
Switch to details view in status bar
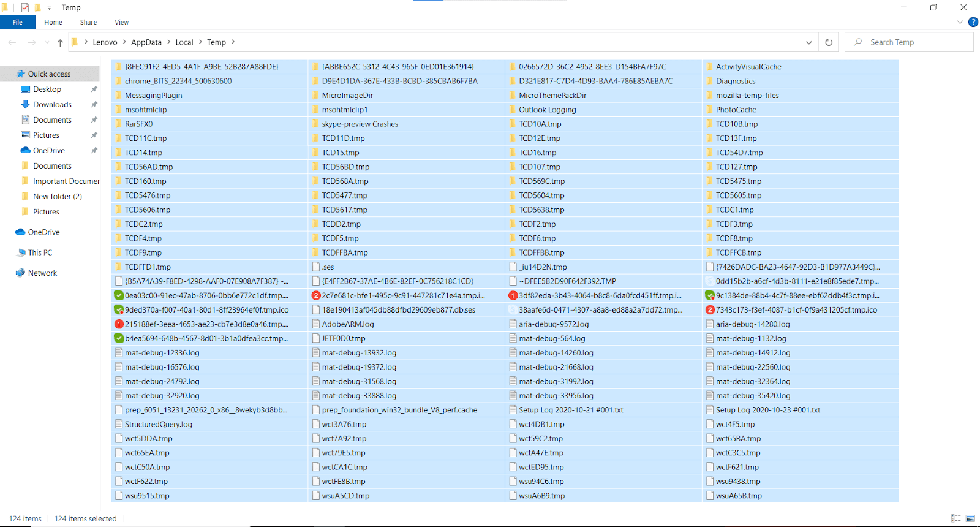[956, 518]
